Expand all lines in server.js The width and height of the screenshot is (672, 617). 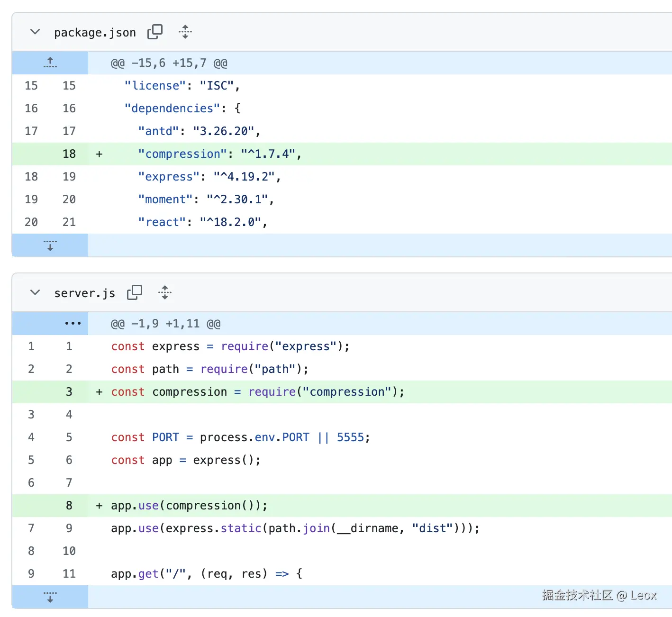(165, 292)
